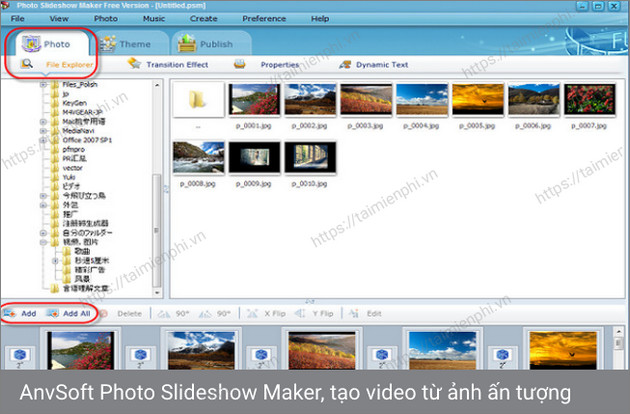Select the File Explorer label
Screen dimensions: 630x414
click(70, 65)
